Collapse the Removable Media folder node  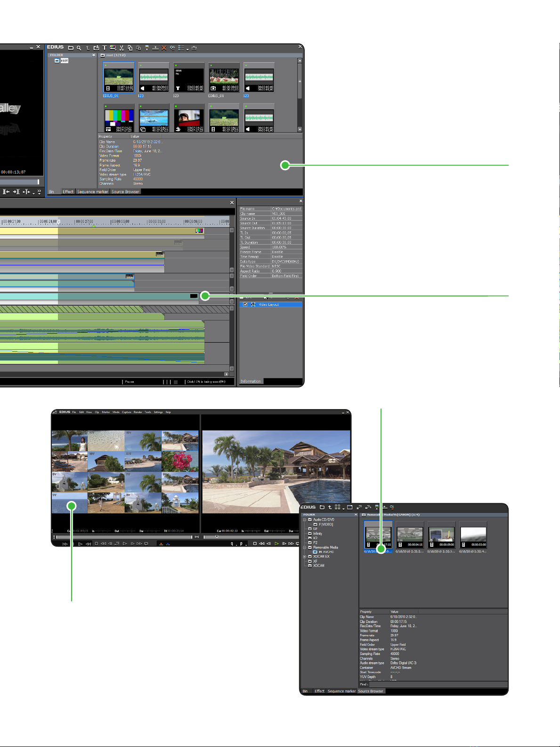pyautogui.click(x=304, y=548)
